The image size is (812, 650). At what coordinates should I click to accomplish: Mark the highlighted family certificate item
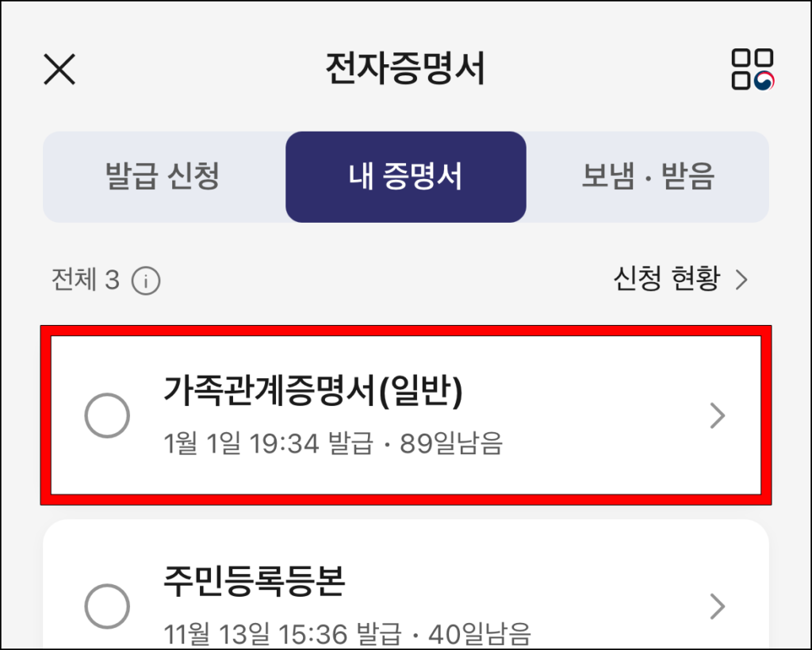point(107,415)
